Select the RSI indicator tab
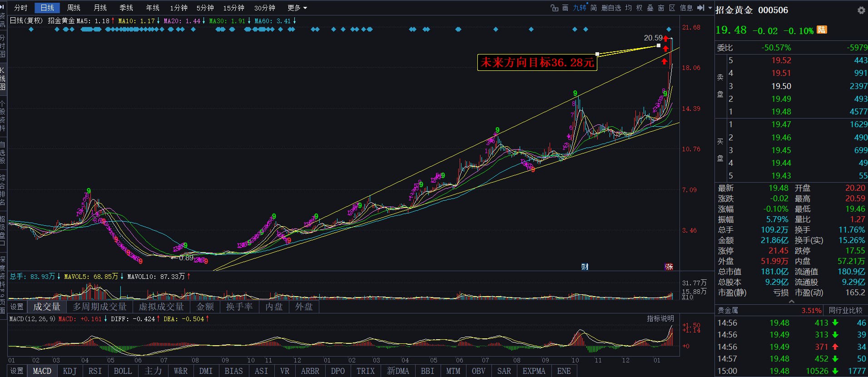 pos(95,371)
